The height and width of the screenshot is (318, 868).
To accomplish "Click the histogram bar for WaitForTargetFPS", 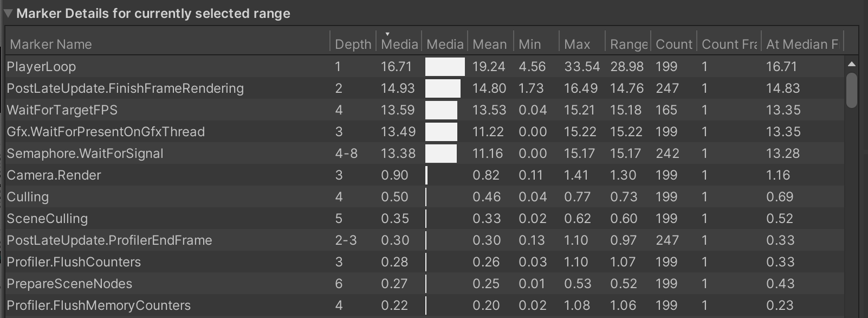I will (x=441, y=110).
